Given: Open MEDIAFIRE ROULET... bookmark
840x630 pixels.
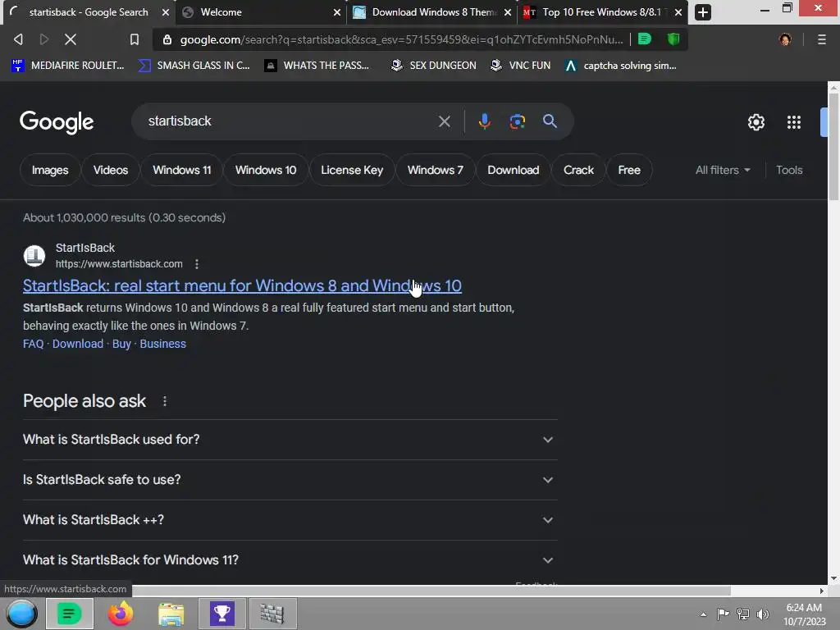Looking at the screenshot, I should click(x=68, y=66).
